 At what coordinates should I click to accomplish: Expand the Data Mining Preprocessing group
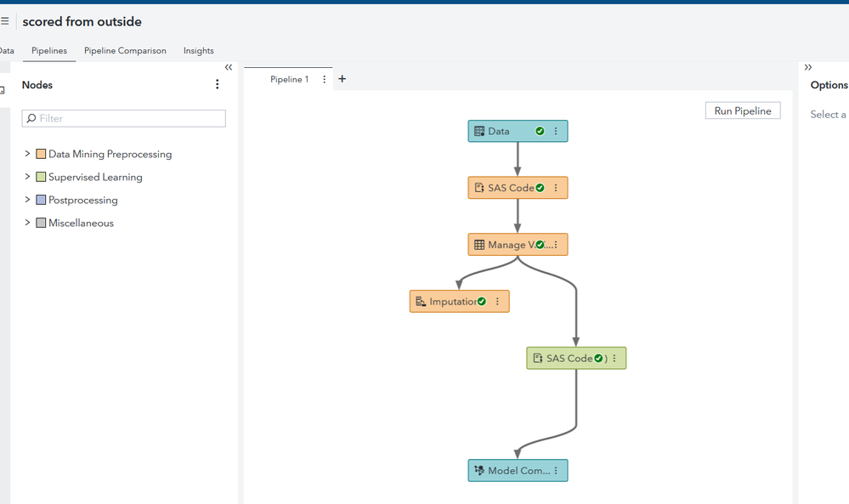[x=28, y=154]
